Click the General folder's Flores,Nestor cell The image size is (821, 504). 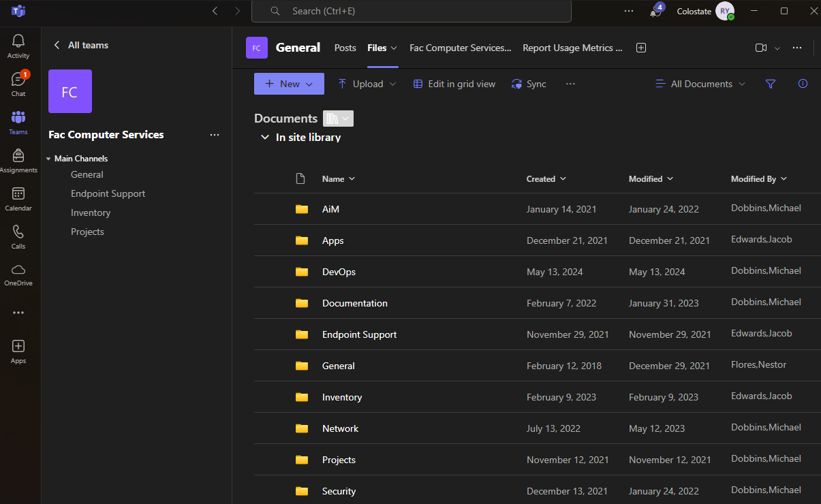pos(759,364)
